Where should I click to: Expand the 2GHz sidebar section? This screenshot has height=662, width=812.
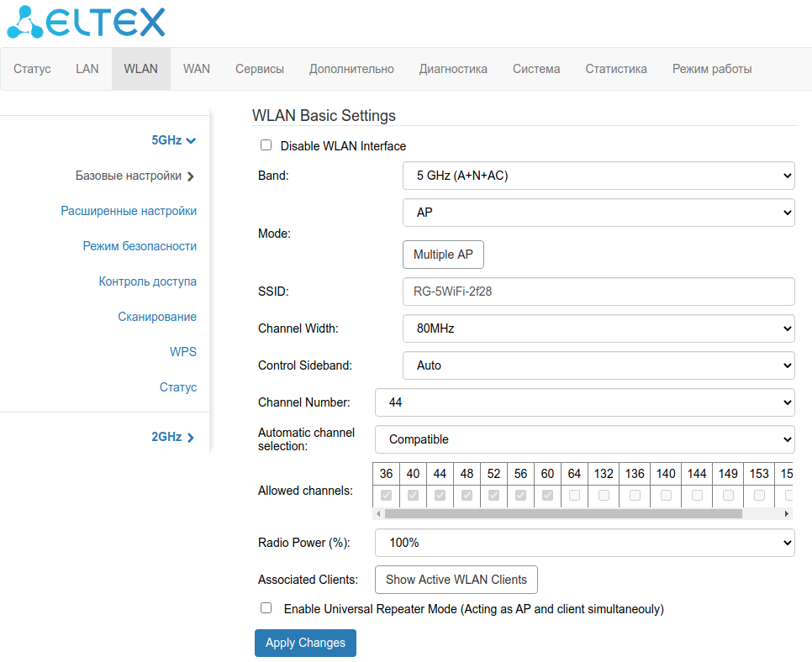point(172,437)
